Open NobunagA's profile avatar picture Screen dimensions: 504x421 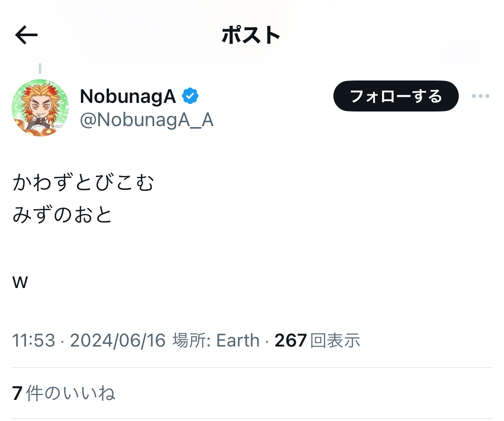point(40,108)
